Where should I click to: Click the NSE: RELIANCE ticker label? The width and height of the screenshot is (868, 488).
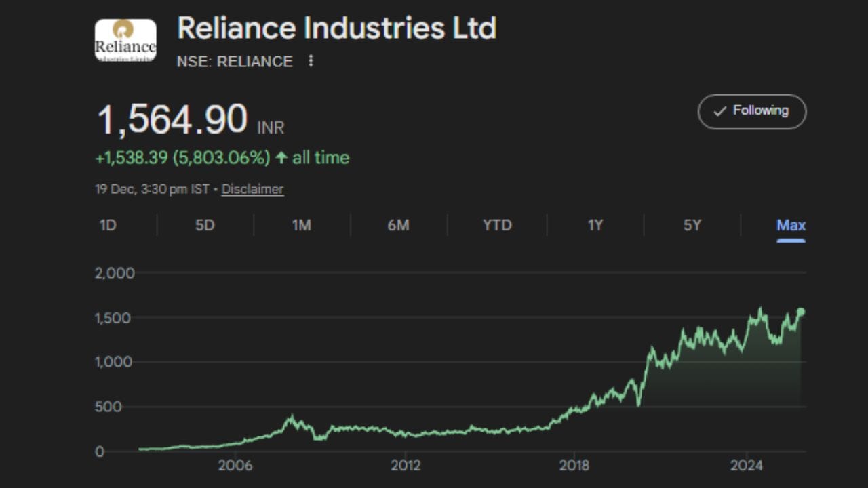click(x=235, y=62)
